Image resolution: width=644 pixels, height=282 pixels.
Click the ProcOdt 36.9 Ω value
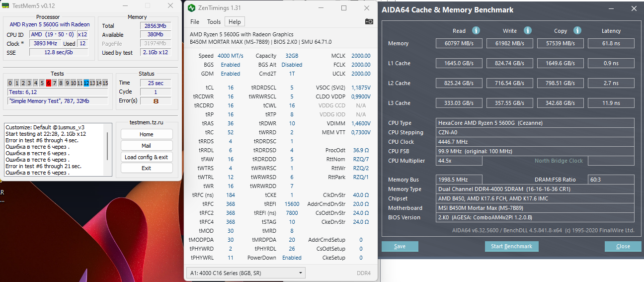[x=361, y=150]
